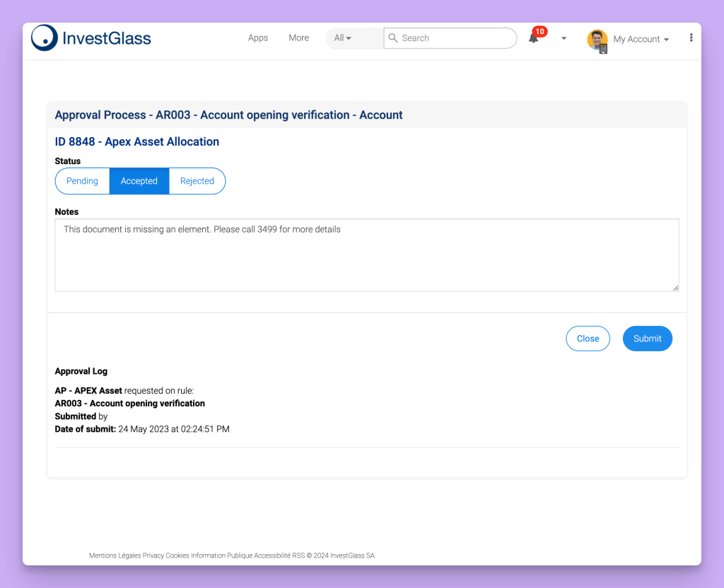Open the notifications bell
Screen dimensions: 724x588
[x=534, y=38]
